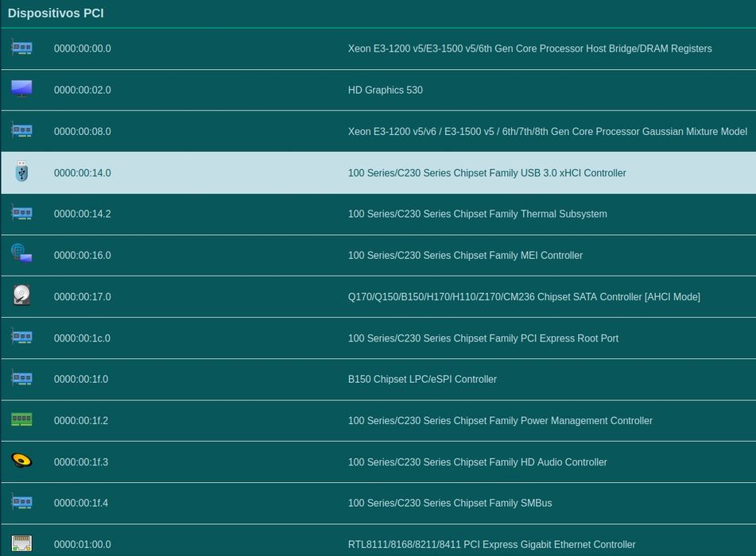Click the PCI card icon for PCI Express Root Port
This screenshot has width=756, height=556.
coord(21,337)
